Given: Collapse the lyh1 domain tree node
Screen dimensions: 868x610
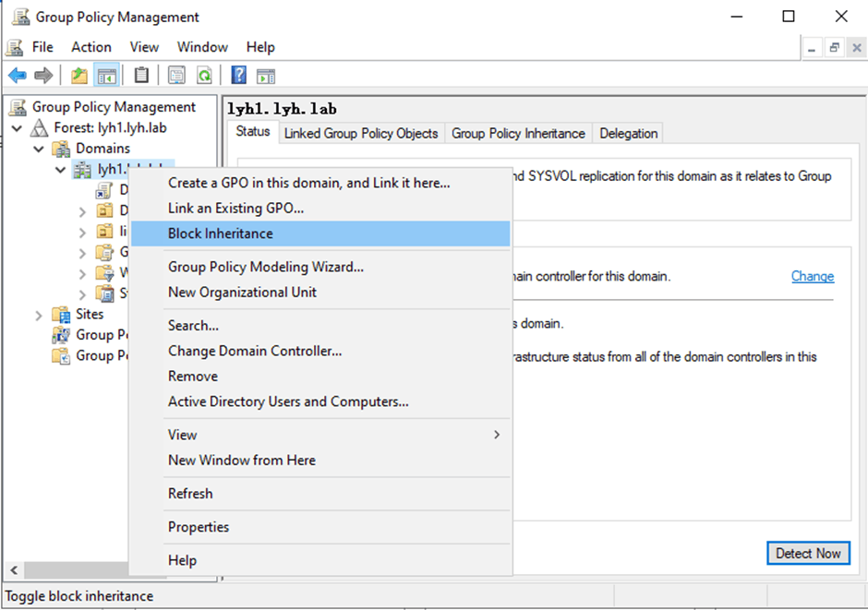Looking at the screenshot, I should (x=60, y=170).
